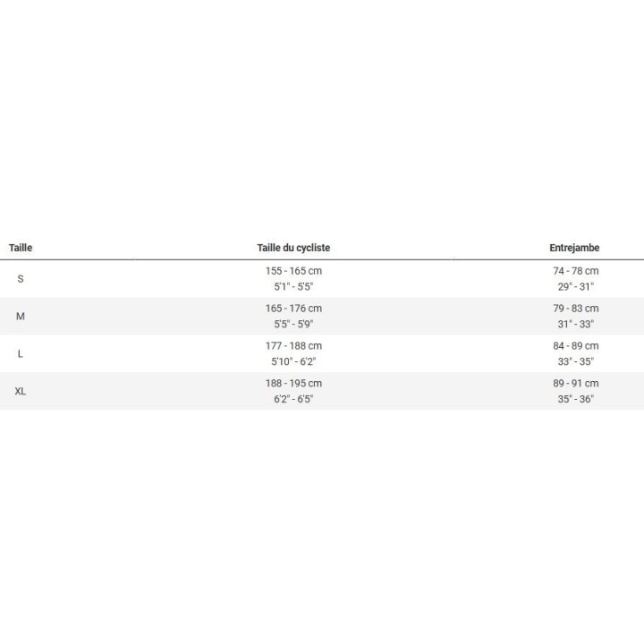Click the 89 - 91 cm inseam cell
This screenshot has height=644, width=644.
pos(576,383)
